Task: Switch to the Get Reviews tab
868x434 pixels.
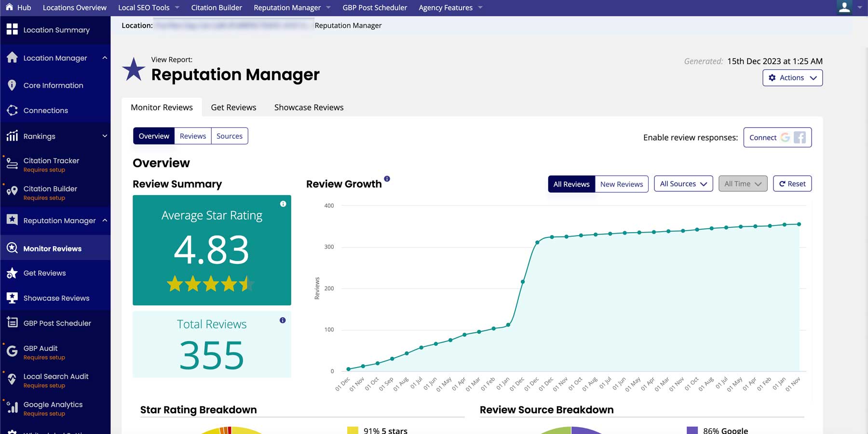Action: 233,107
